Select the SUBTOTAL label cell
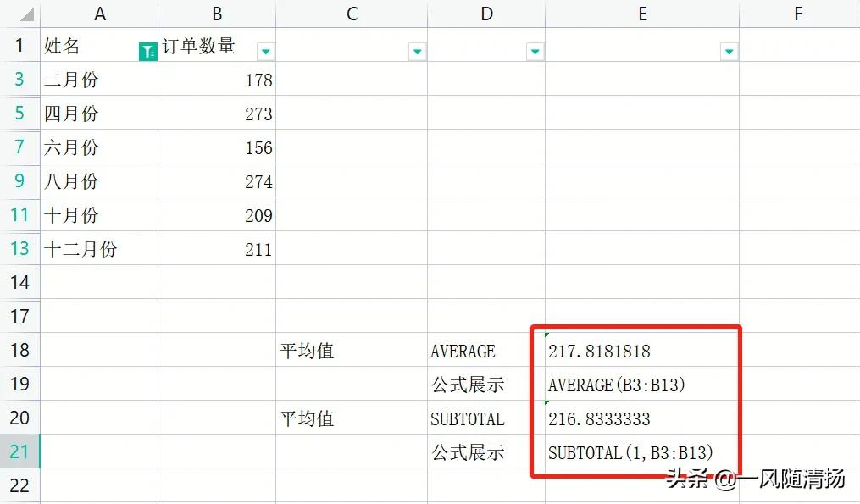Screen dimensions: 860x504 coord(486,418)
